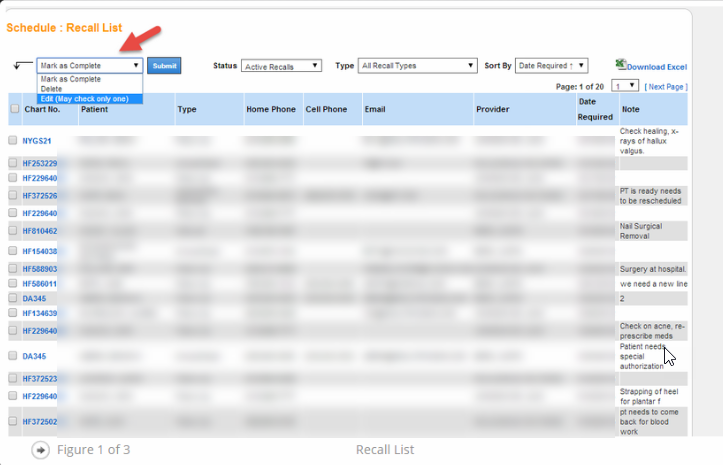The image size is (723, 465).
Task: Click the Patient column header
Action: (94, 109)
